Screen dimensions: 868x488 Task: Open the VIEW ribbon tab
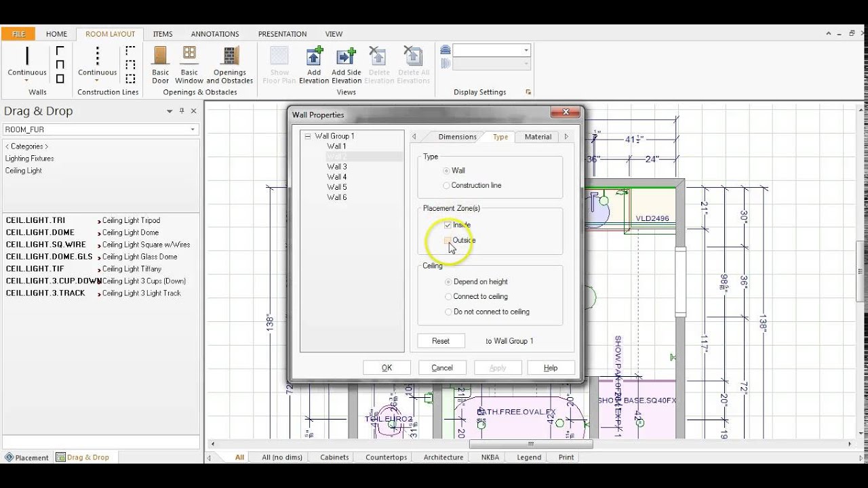click(x=334, y=34)
